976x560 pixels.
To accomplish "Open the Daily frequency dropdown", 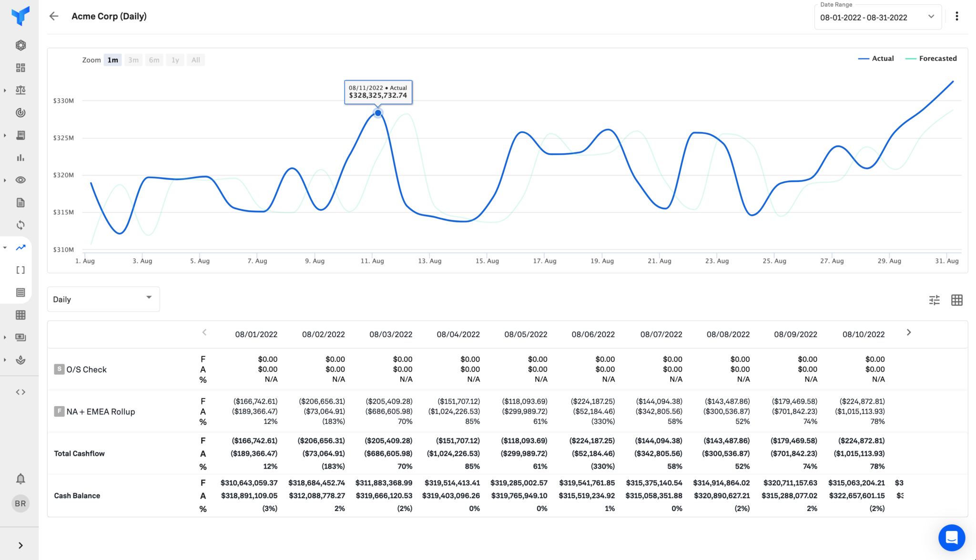I will 103,299.
